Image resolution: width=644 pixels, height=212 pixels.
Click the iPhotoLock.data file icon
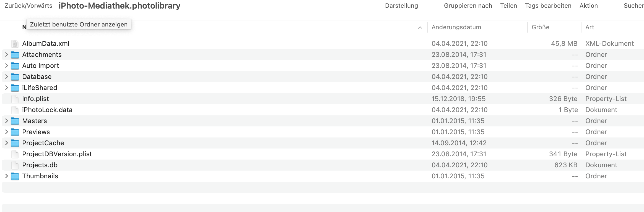pos(15,110)
